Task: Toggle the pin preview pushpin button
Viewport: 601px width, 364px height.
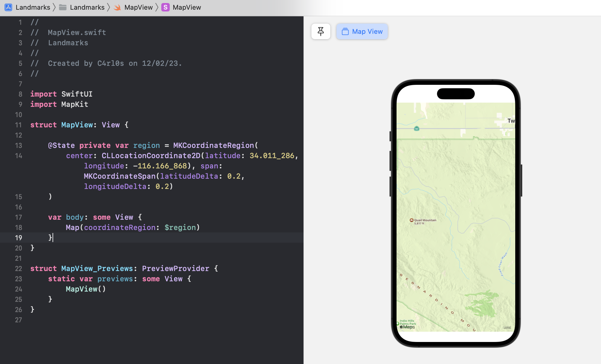Action: 321,31
